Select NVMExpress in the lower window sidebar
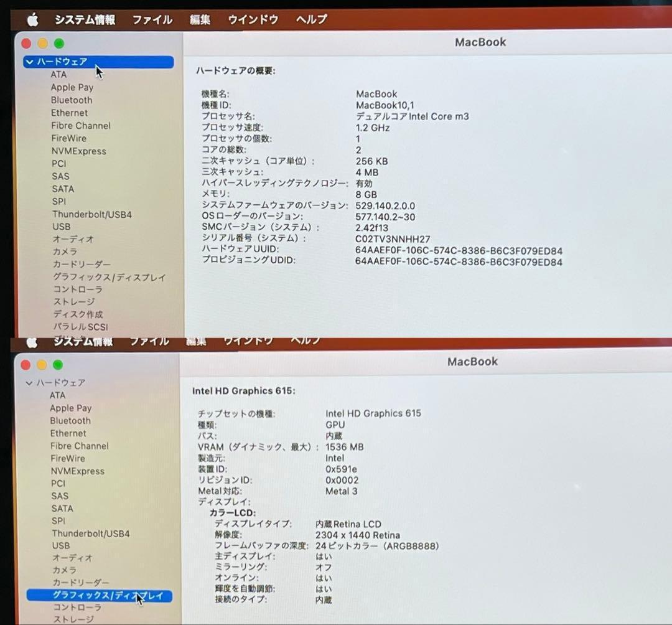Viewport: 672px width, 625px height. [77, 471]
